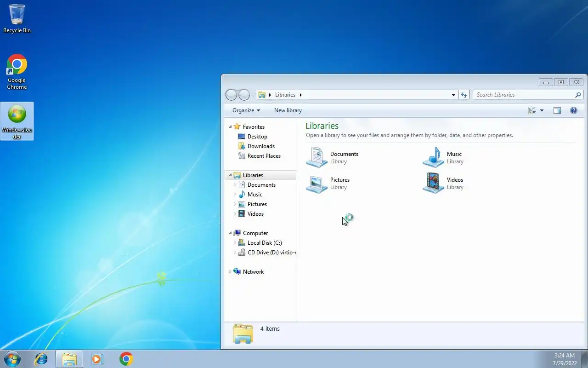Click the search magnifier icon
Viewport: 588px width, 368px height.
578,95
